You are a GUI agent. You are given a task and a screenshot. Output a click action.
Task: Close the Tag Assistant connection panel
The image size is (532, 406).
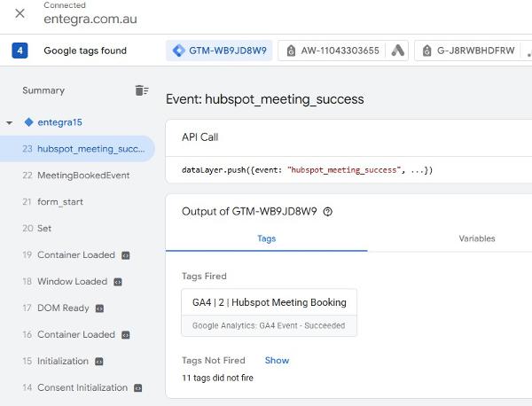click(20, 13)
